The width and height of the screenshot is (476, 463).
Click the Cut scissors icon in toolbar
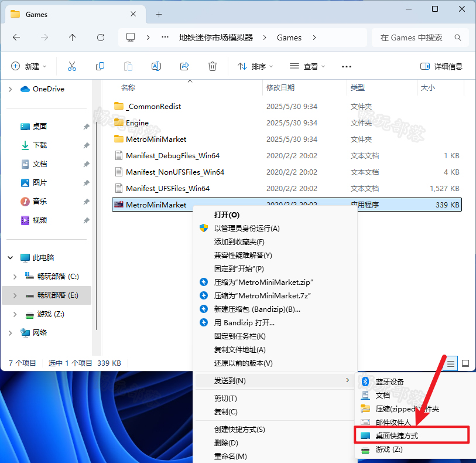(72, 66)
